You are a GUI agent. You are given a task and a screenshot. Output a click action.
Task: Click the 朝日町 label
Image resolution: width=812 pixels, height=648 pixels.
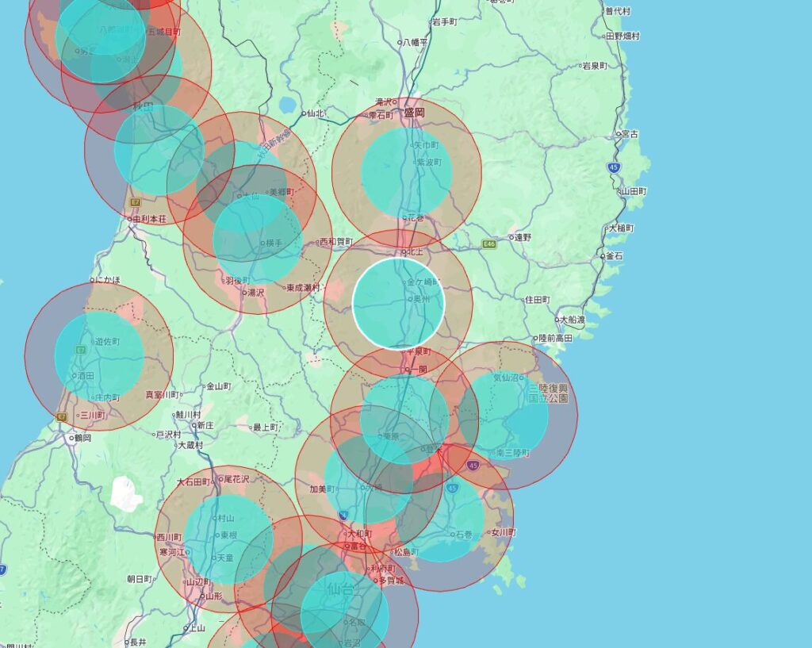coord(140,578)
